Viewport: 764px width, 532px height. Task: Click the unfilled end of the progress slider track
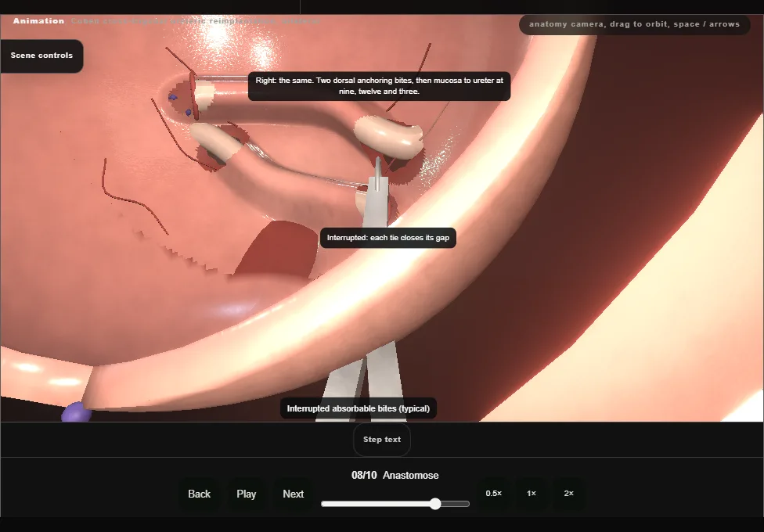pos(456,504)
